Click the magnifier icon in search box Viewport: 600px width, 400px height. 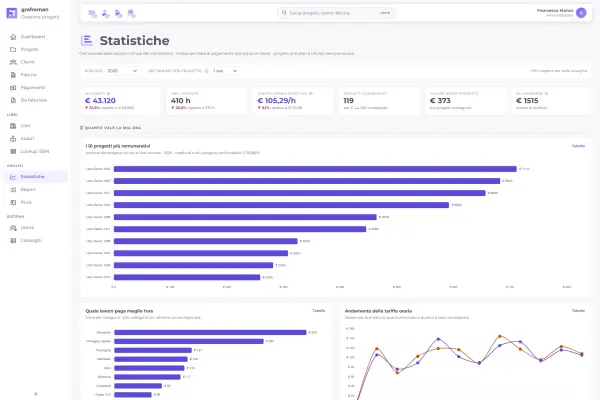point(284,13)
